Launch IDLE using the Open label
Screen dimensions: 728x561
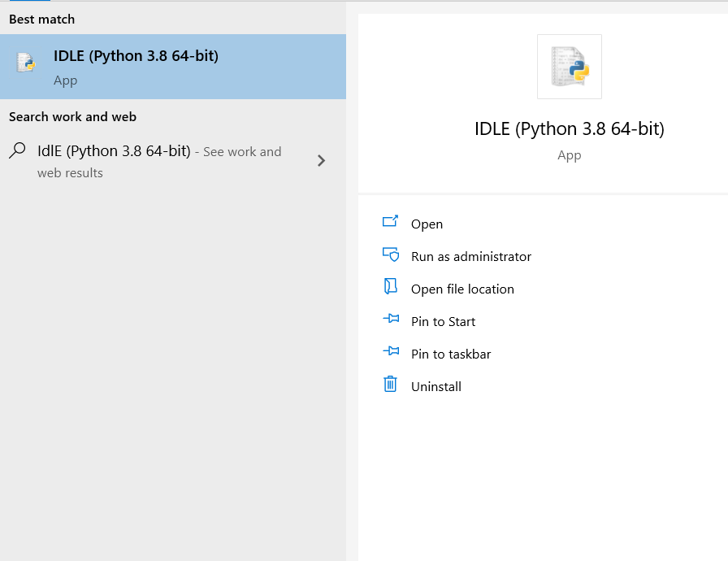[427, 224]
